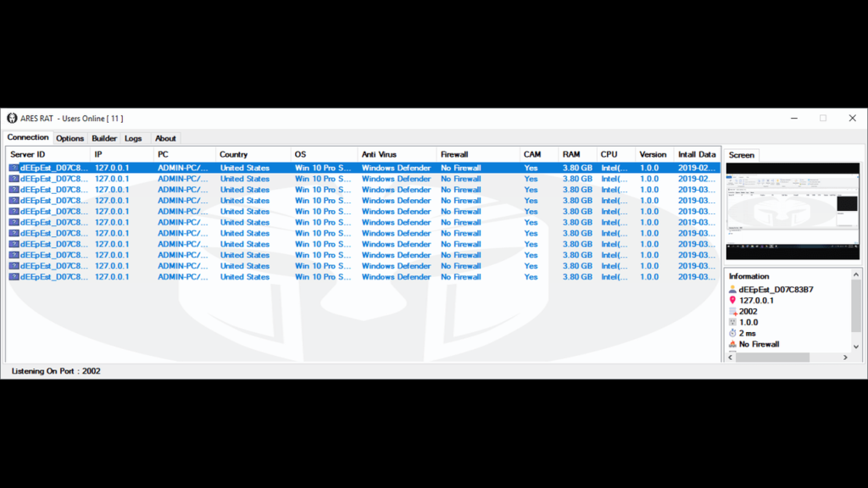Click the port icon next to 2002
868x488 pixels.
tap(732, 312)
